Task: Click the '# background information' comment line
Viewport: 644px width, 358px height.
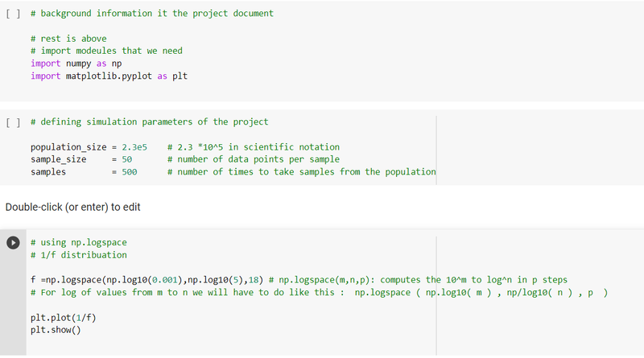Action: pos(151,14)
